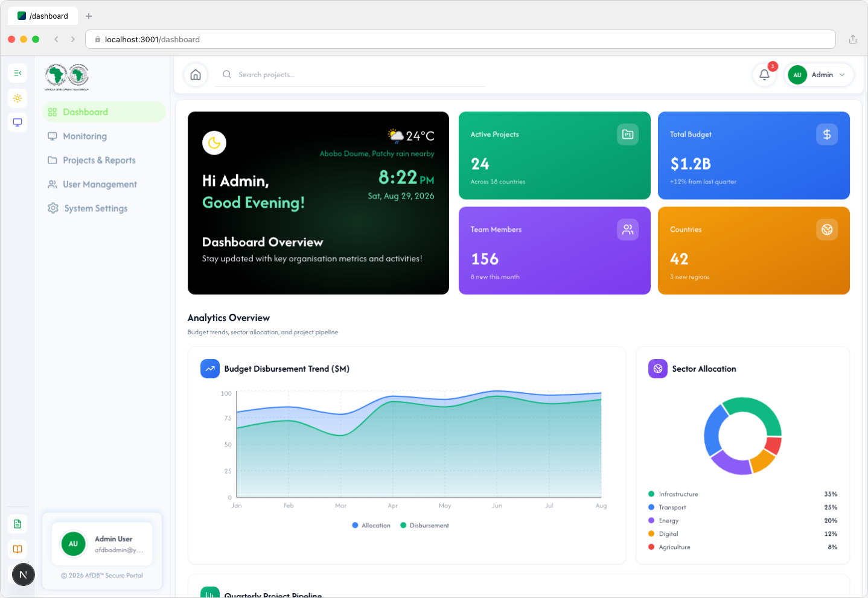The height and width of the screenshot is (598, 868).
Task: Click the browser forward arrow
Action: pyautogui.click(x=73, y=39)
